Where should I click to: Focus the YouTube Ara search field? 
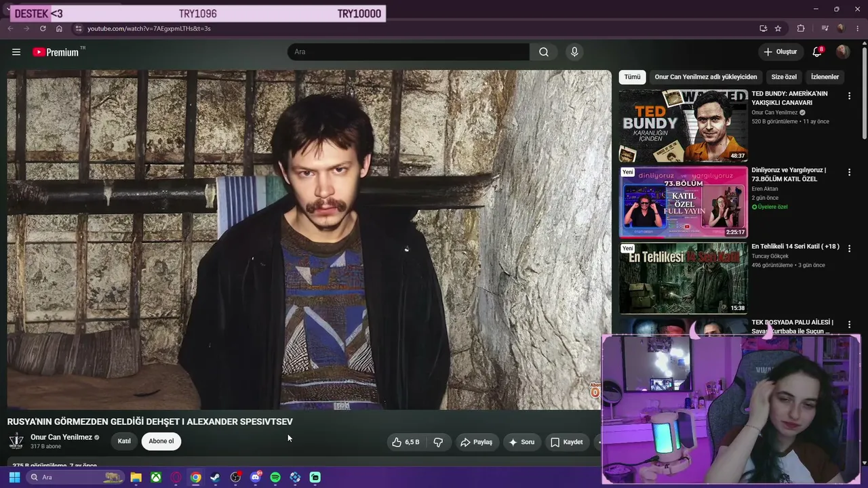coord(408,52)
